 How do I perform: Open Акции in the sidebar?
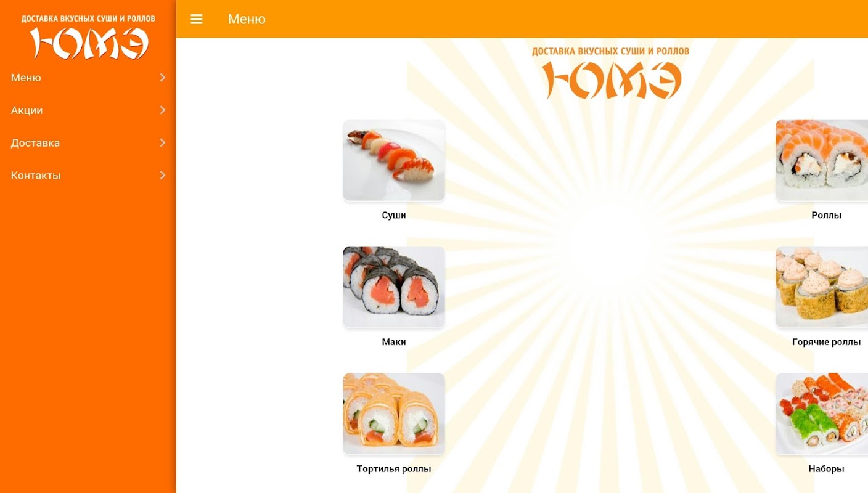88,110
